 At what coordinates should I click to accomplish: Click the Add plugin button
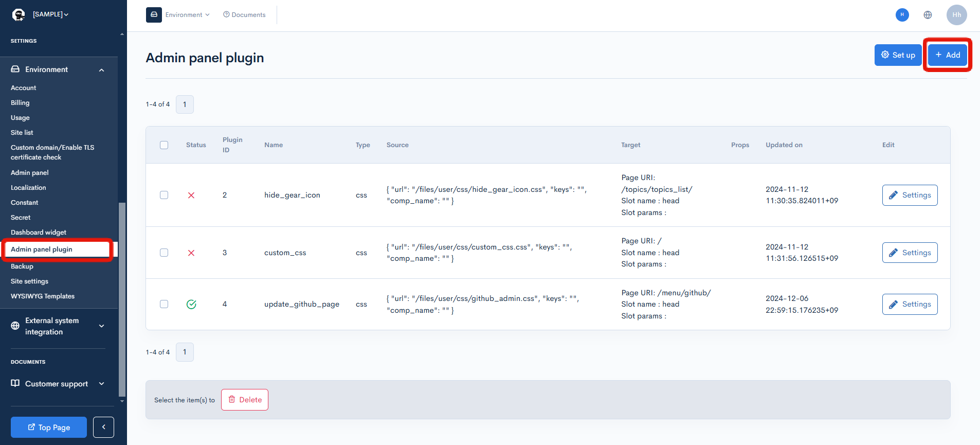(947, 55)
